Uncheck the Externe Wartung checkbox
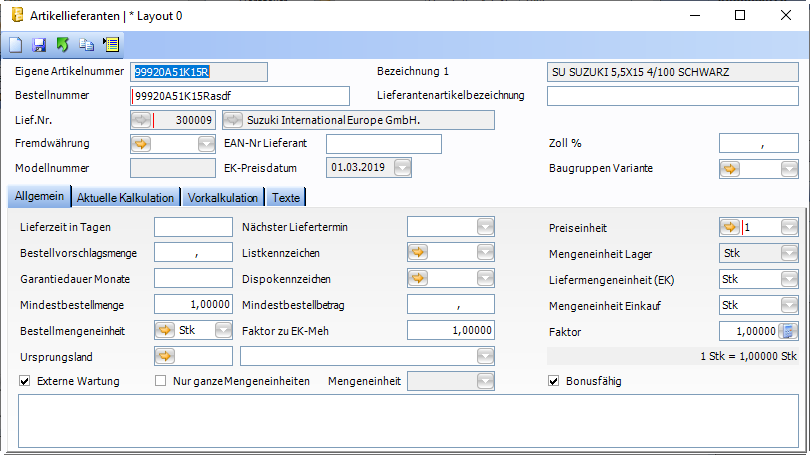Screen dimensions: 810x455 coord(26,380)
